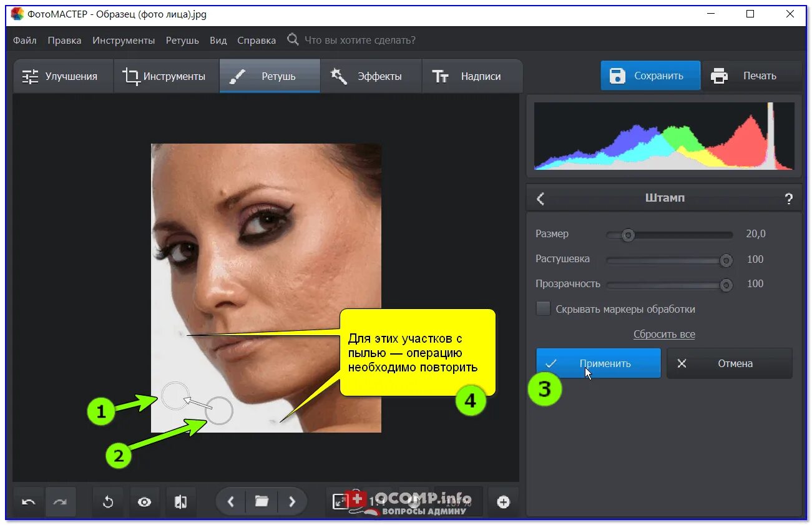
Task: Click the before/after compare icon
Action: 181,502
